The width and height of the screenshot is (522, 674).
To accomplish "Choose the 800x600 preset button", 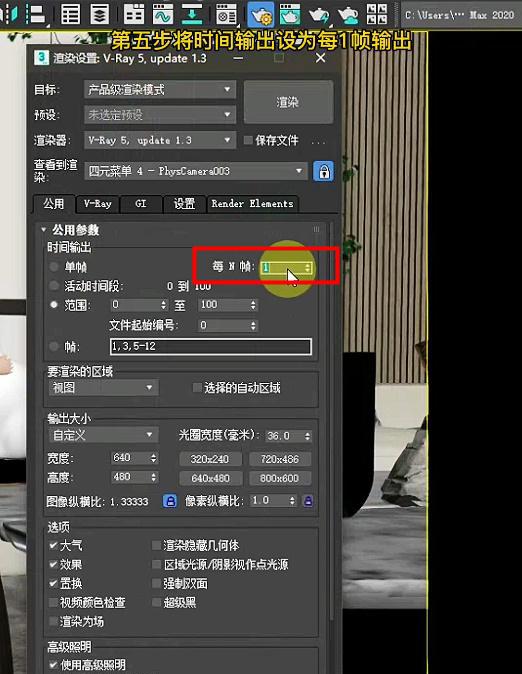I will 280,478.
